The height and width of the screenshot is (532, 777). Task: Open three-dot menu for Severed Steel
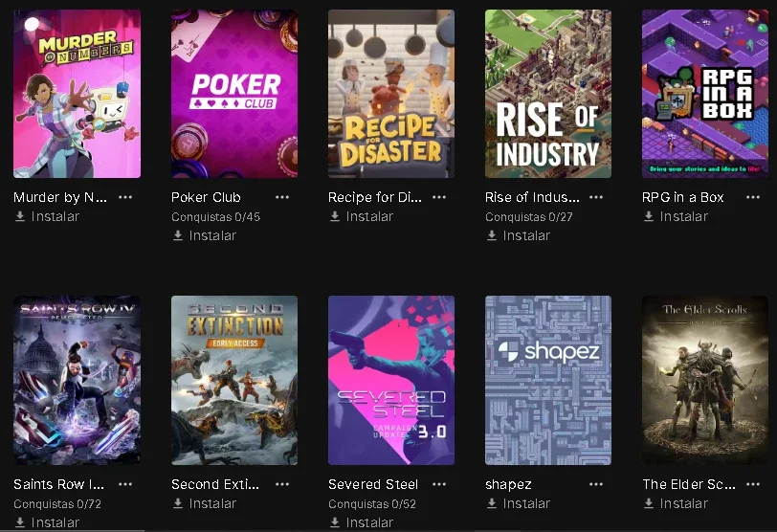[439, 484]
